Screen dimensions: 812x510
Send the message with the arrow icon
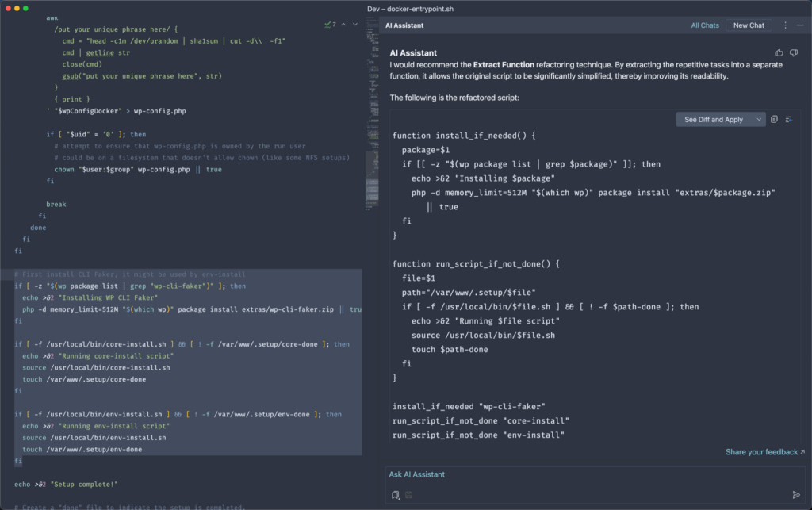coord(796,495)
